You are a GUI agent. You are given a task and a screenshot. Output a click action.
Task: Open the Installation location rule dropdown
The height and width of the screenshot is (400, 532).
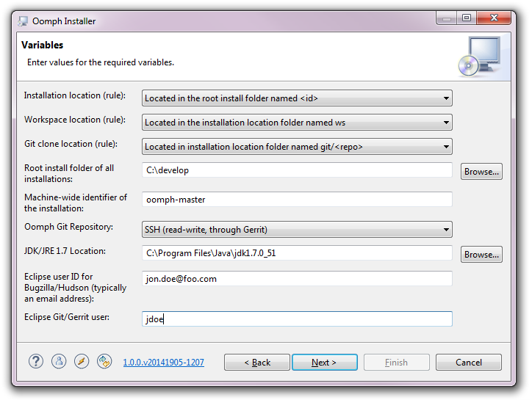coord(297,98)
